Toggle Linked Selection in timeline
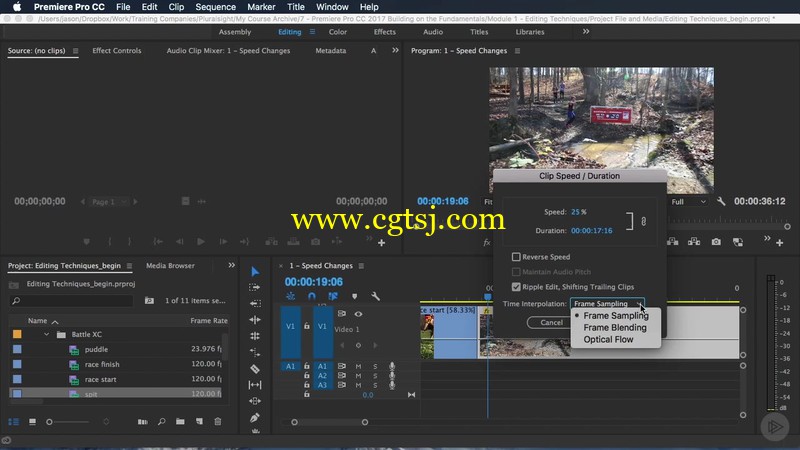800x450 pixels. click(333, 296)
